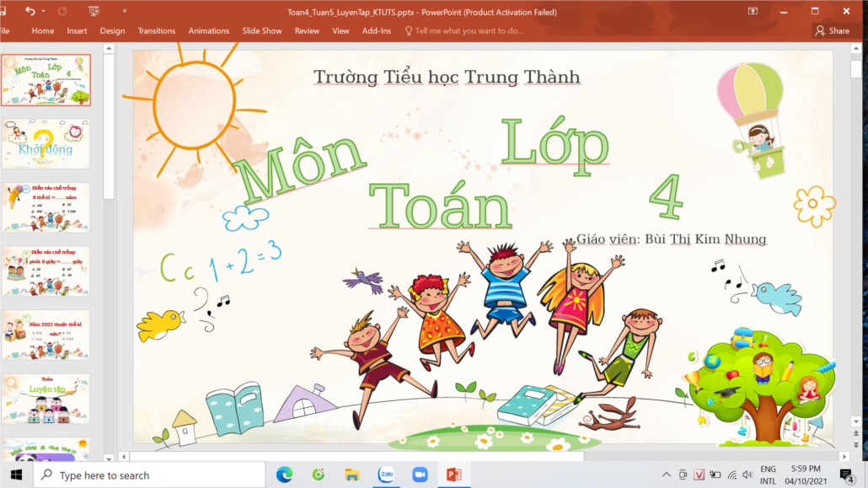Open Microsoft Edge in the taskbar

pos(285,475)
